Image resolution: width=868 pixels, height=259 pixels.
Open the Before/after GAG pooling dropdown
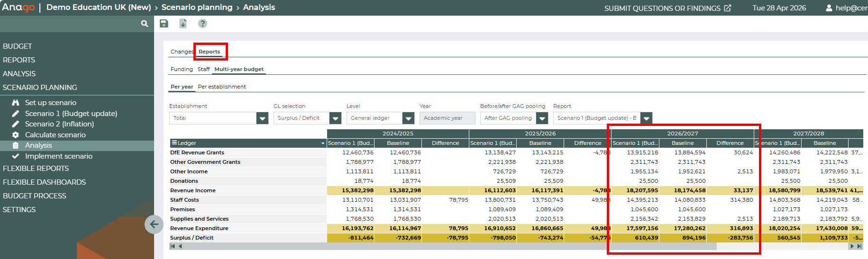pos(542,118)
